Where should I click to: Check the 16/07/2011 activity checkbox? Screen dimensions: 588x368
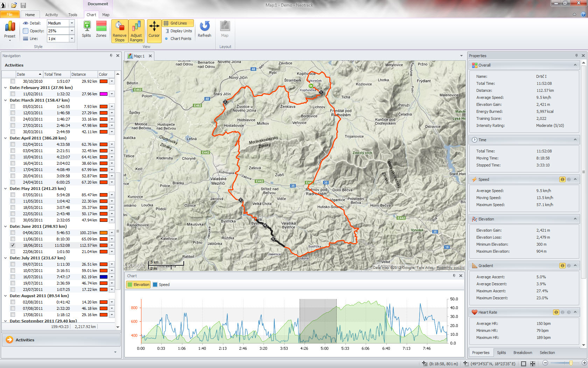(13, 277)
